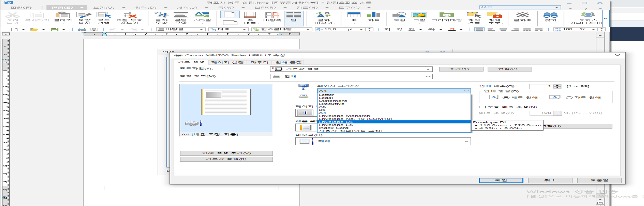644x206 pixels.
Task: Toggle the portrait page orientation button in the ribbon
Action: (230, 14)
